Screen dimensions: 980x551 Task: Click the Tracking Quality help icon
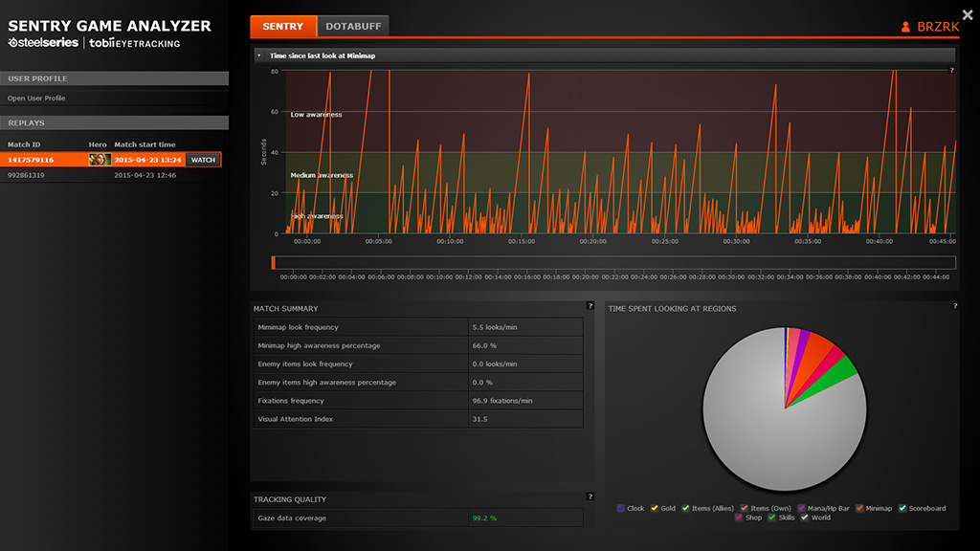pos(590,496)
